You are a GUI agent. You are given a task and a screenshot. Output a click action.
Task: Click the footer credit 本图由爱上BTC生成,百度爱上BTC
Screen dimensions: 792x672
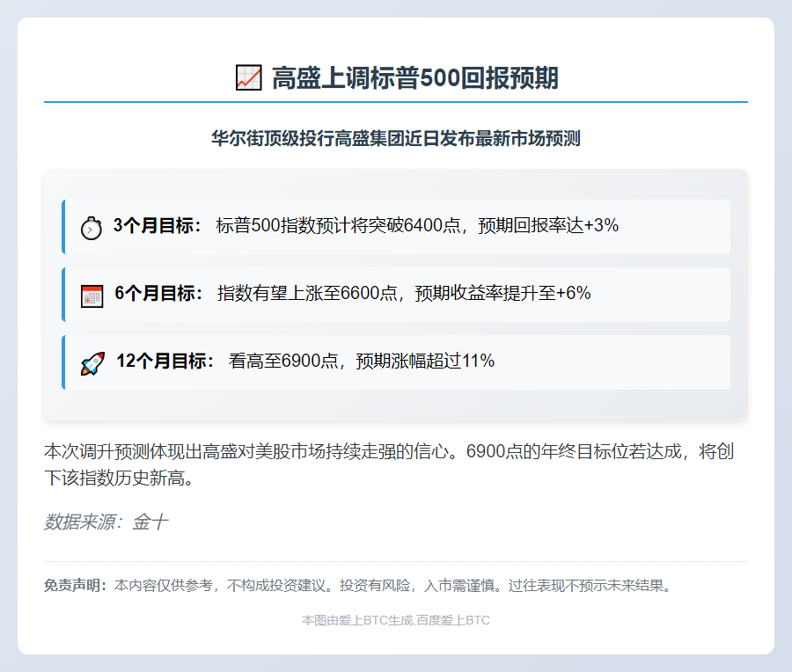[395, 620]
